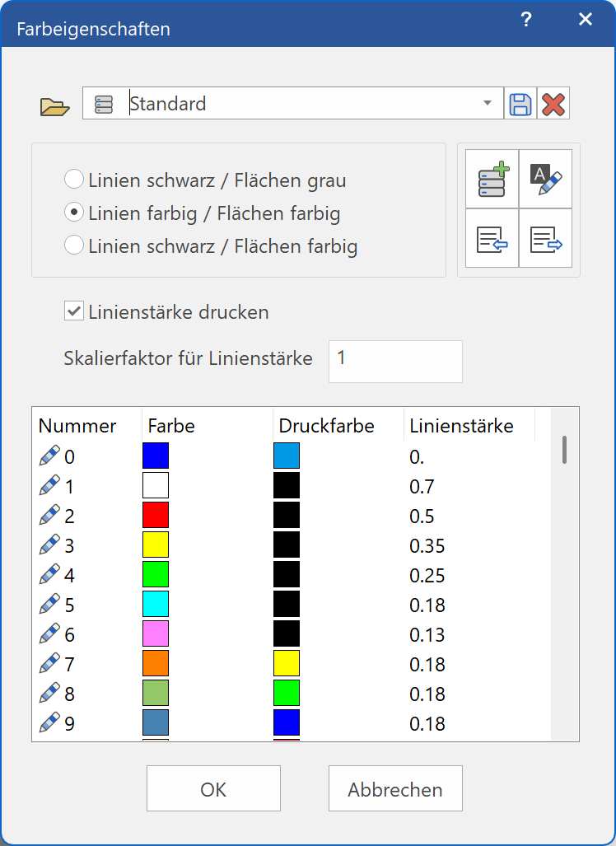Edit the Skalierfaktor für Linienstärke value
The height and width of the screenshot is (846, 616).
(x=394, y=361)
